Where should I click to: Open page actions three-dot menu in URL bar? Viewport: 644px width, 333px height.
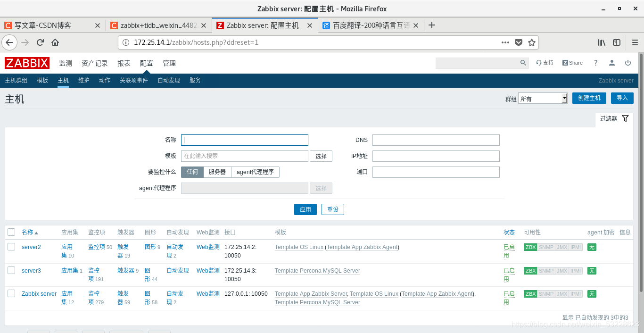coord(505,42)
